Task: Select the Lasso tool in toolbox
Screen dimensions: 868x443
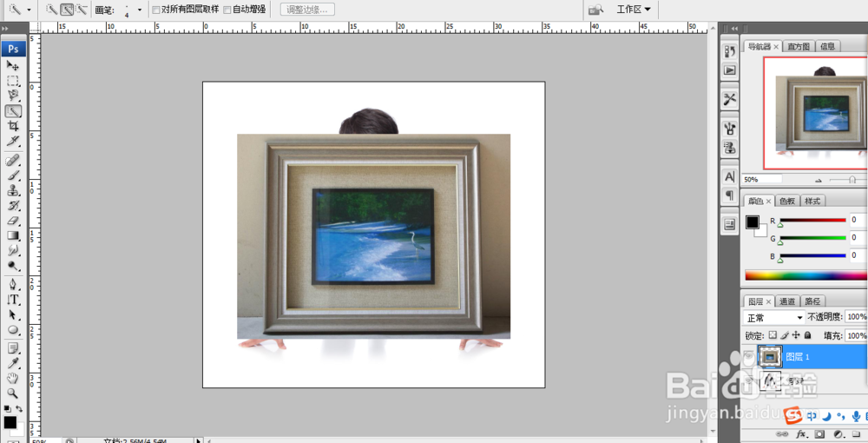Action: (x=13, y=96)
